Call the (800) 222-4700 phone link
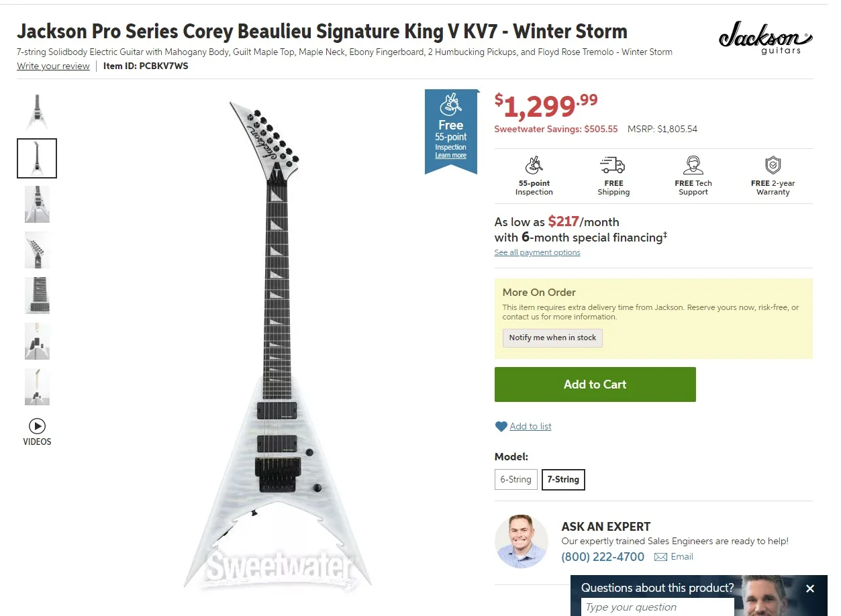This screenshot has height=616, width=841. tap(603, 557)
